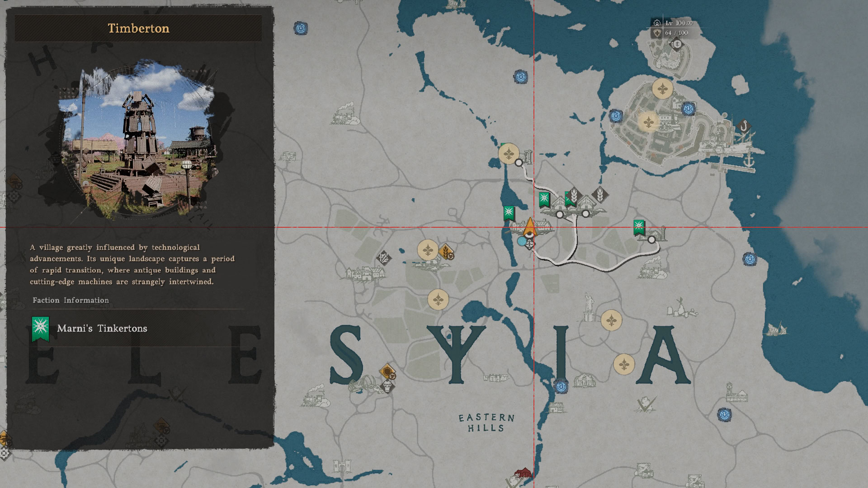
Task: Click the route node under the right farmhouse
Action: [x=586, y=214]
